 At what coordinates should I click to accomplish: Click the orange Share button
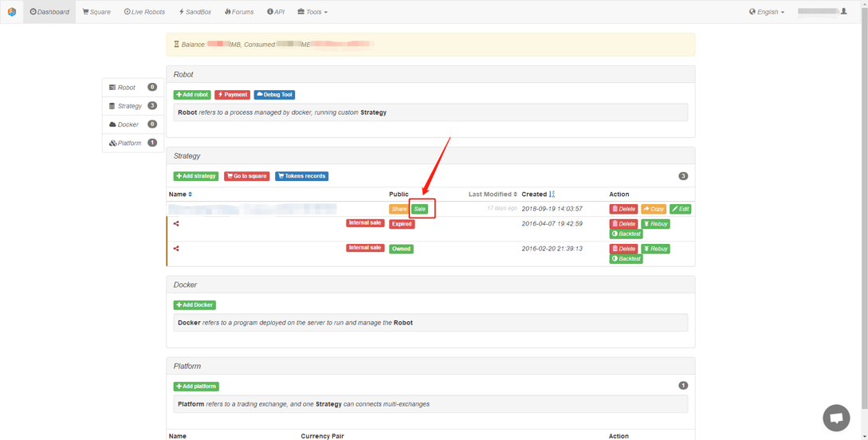tap(399, 209)
